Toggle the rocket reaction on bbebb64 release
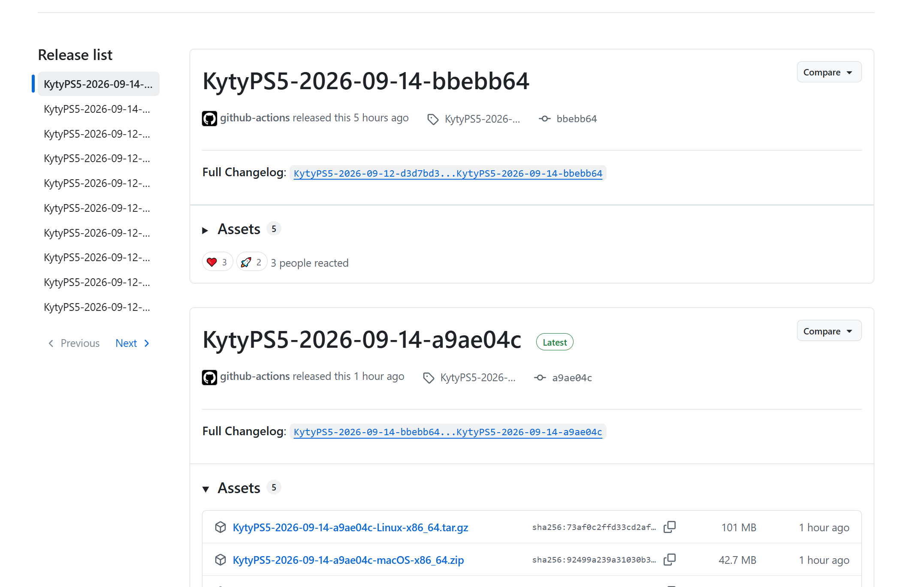The width and height of the screenshot is (924, 587). (x=252, y=262)
